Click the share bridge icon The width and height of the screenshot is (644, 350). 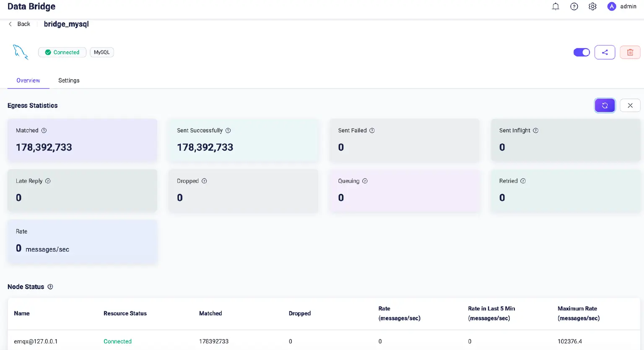[x=605, y=52]
